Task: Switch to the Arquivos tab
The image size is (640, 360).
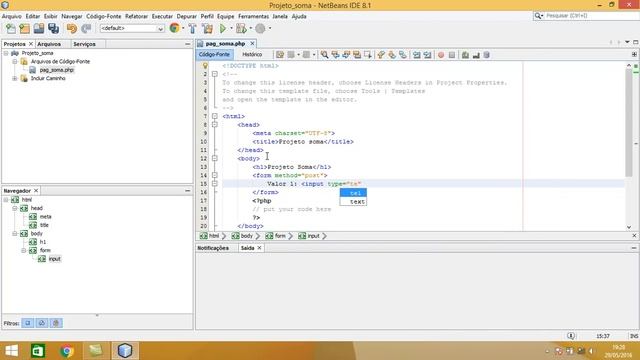Action: point(49,44)
